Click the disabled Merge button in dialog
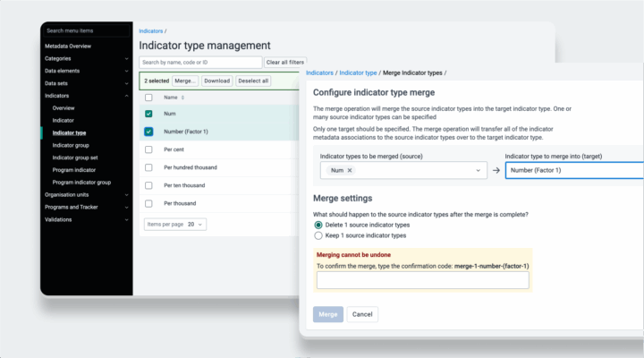Viewport: 644px width, 358px height. 327,314
